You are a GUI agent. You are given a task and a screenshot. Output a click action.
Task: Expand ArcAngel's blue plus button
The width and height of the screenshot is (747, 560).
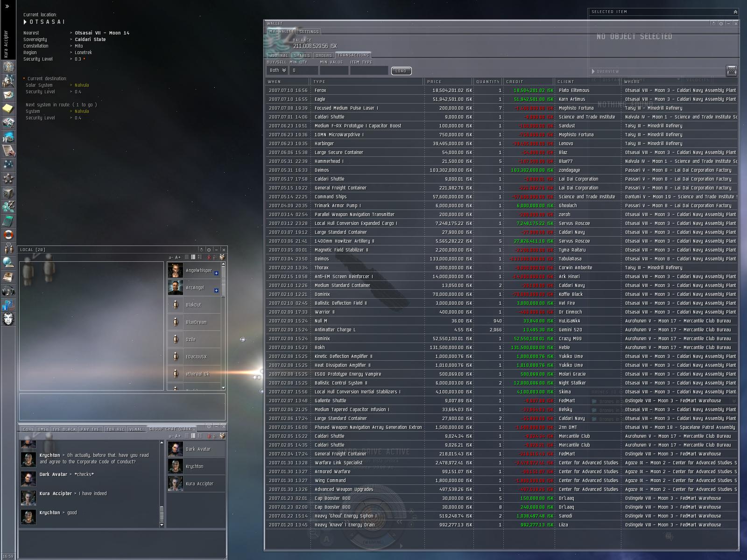click(216, 291)
